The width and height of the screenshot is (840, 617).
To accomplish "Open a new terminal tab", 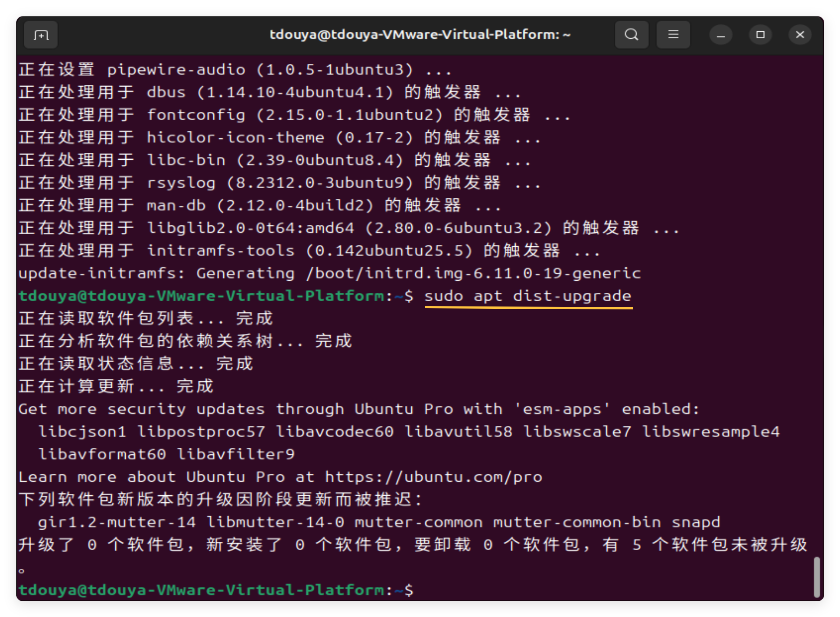I will (x=41, y=35).
